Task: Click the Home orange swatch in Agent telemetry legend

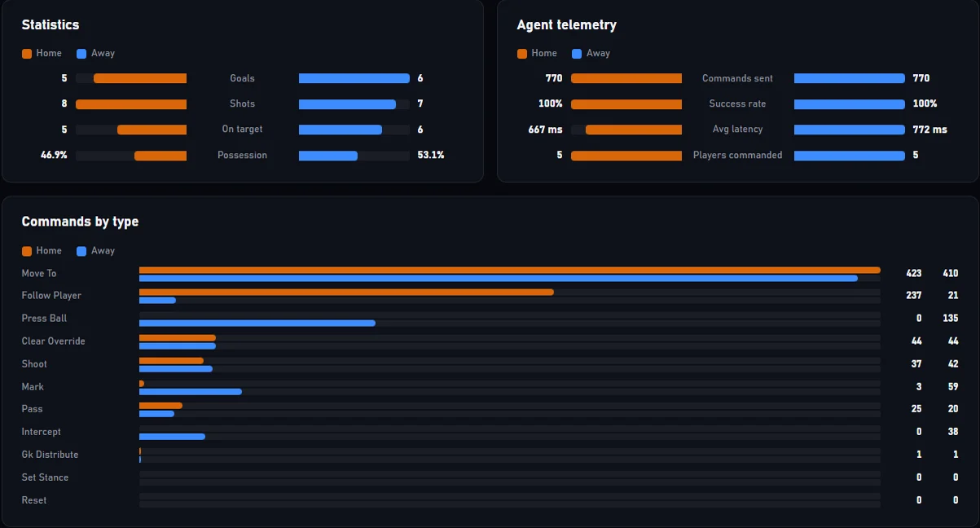Action: tap(522, 54)
